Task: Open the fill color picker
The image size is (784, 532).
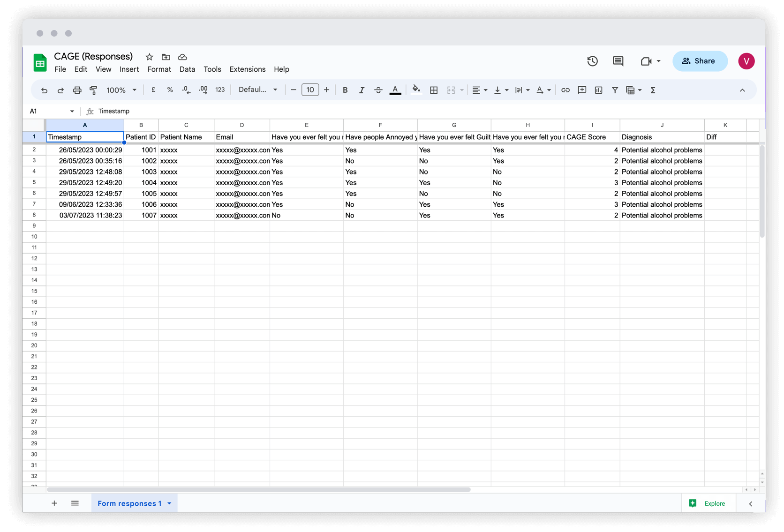Action: [x=416, y=90]
